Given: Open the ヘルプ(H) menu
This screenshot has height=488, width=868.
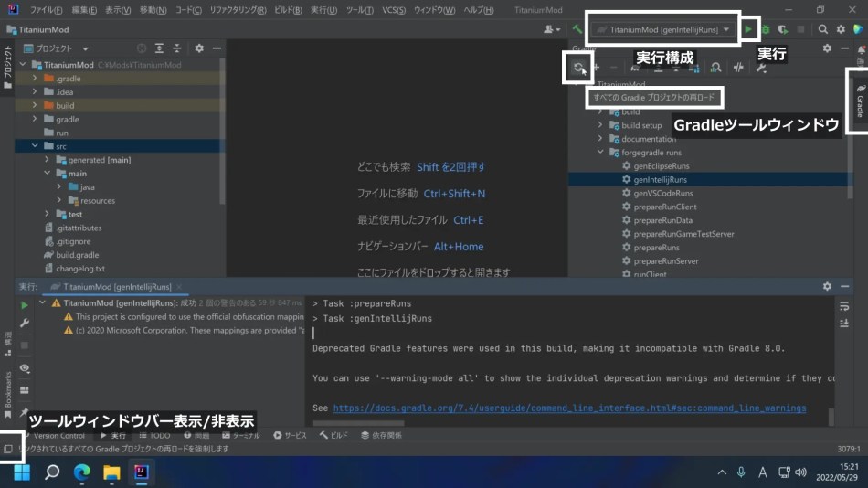Looking at the screenshot, I should click(x=478, y=10).
